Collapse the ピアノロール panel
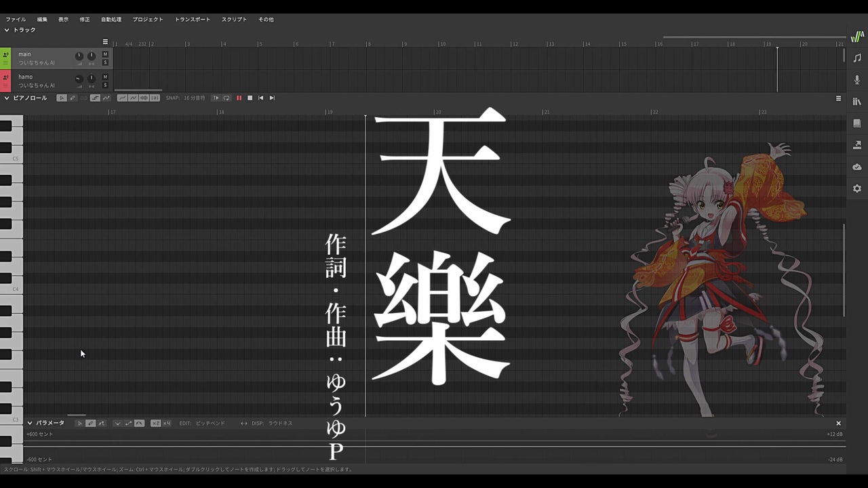The height and width of the screenshot is (488, 868). pyautogui.click(x=7, y=98)
